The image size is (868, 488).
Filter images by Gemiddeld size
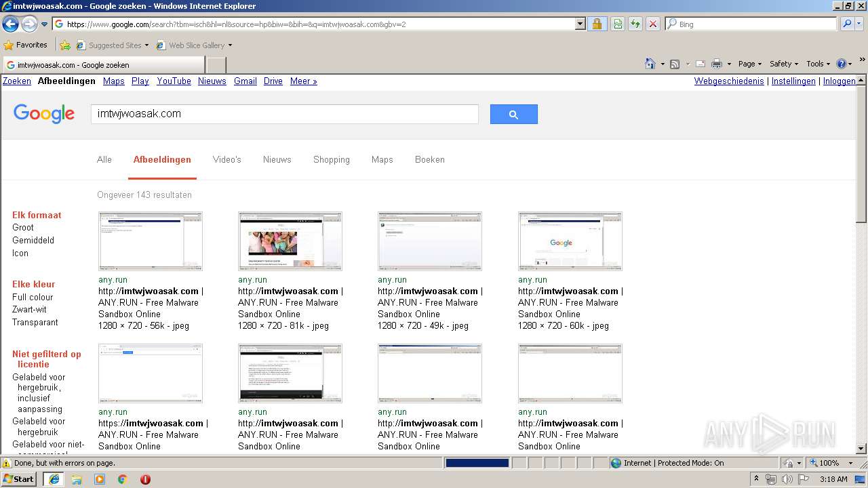click(33, 241)
